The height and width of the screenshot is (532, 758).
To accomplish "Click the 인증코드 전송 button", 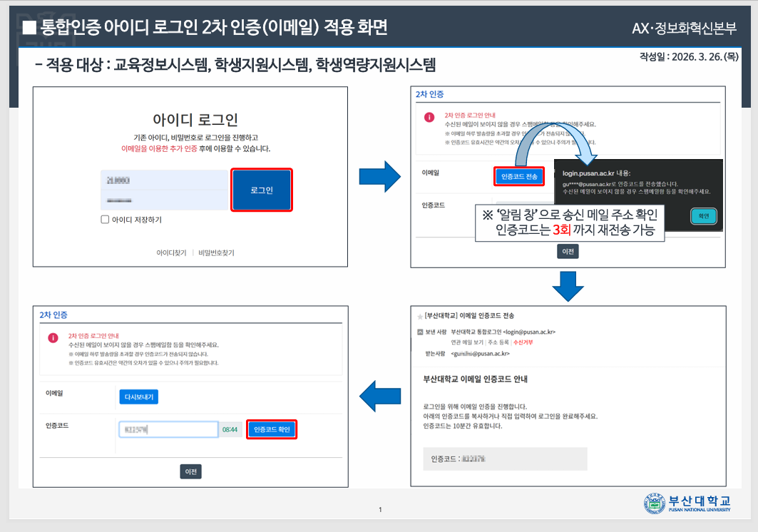I will [519, 176].
